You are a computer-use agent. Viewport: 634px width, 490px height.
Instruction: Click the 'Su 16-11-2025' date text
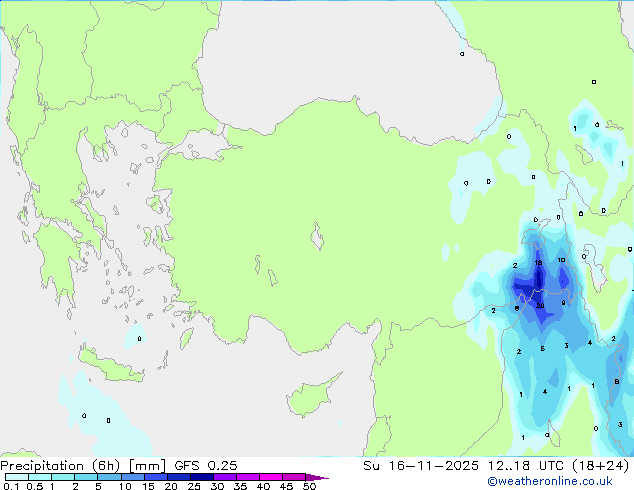coord(421,466)
